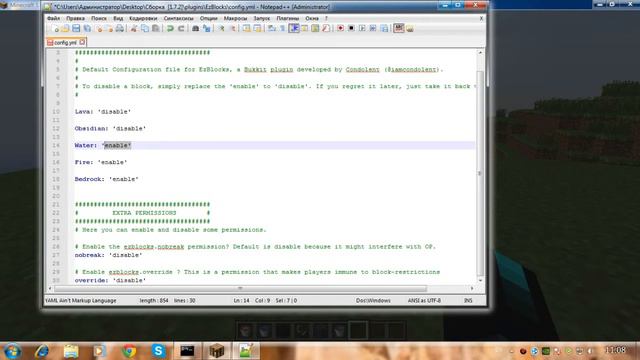640x360 pixels.
Task: Open the Вид menu
Action: point(118,18)
